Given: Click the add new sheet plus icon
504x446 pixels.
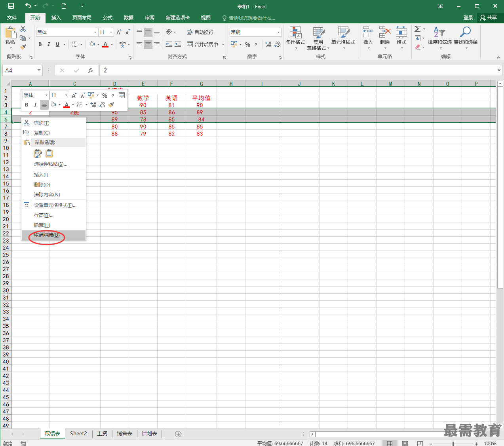Looking at the screenshot, I should [178, 434].
